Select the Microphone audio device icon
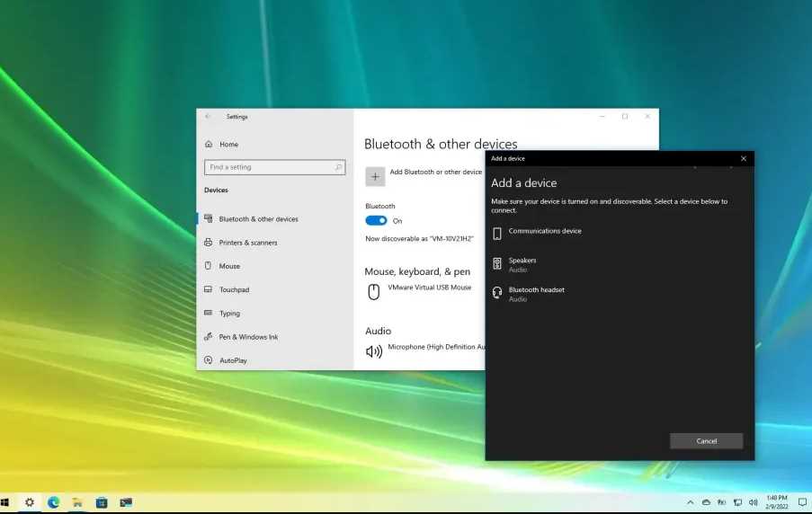 [374, 350]
